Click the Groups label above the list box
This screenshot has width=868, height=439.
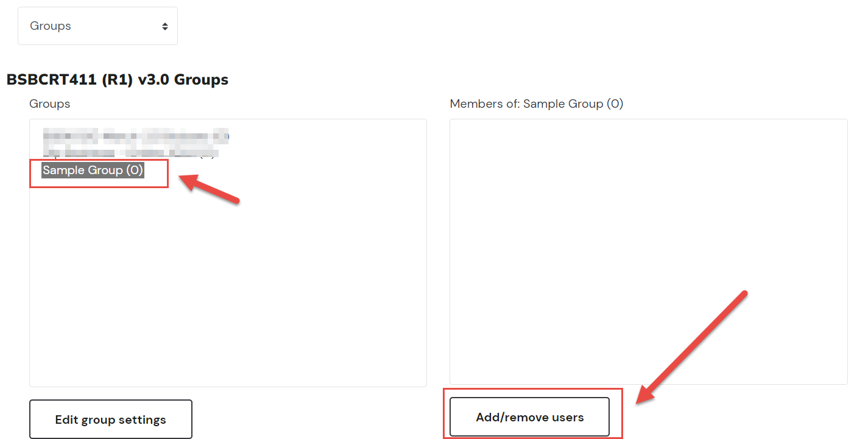click(x=49, y=104)
